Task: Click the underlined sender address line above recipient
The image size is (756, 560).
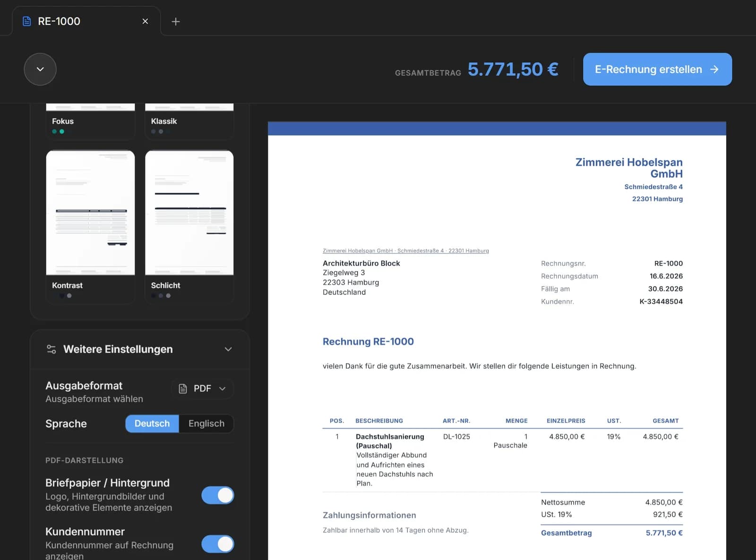Action: [x=405, y=250]
